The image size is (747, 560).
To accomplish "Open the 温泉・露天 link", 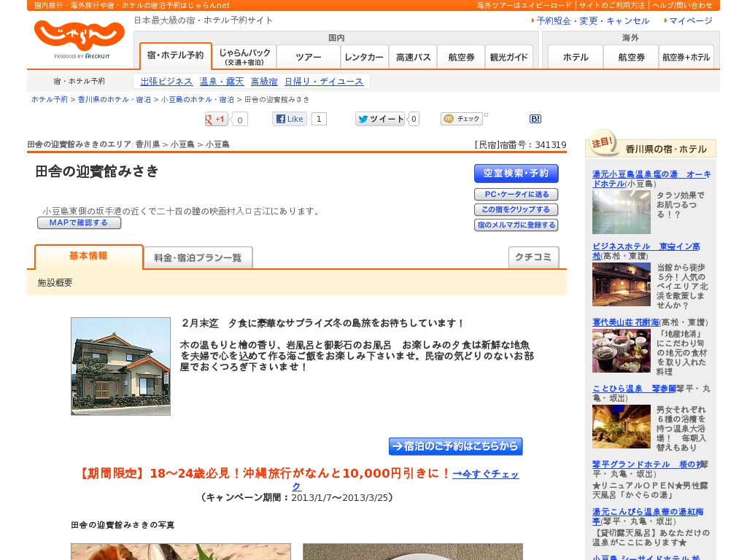I will click(x=222, y=82).
